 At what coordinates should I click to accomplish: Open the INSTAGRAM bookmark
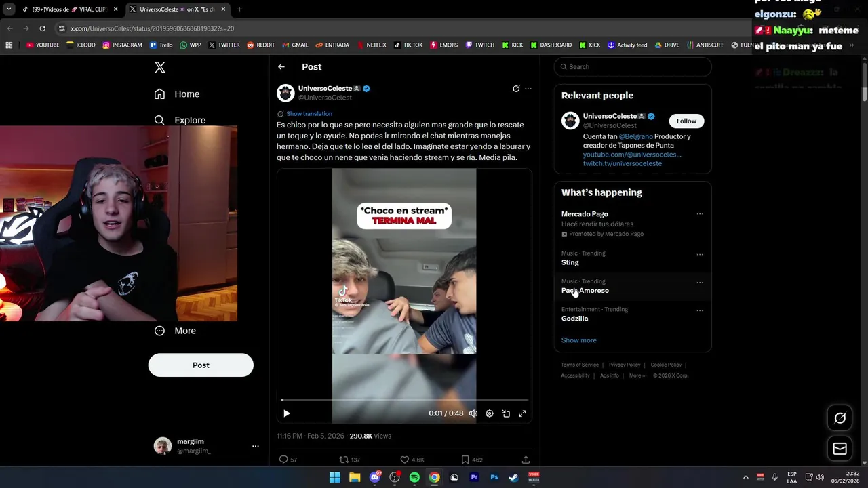[x=122, y=45]
